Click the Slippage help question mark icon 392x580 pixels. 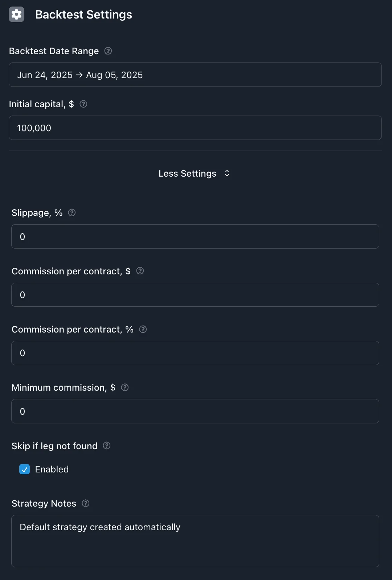72,213
